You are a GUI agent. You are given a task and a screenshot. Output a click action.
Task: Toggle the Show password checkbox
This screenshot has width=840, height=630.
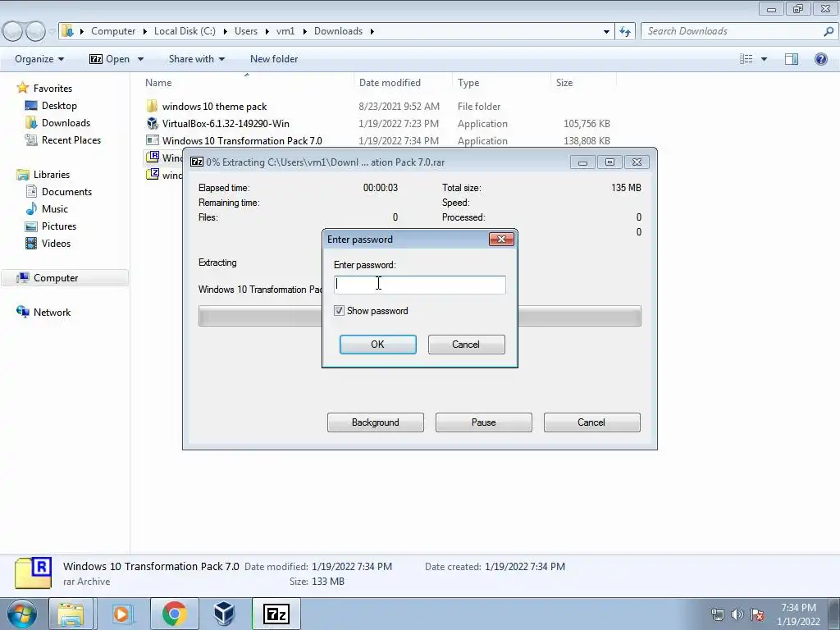(339, 311)
